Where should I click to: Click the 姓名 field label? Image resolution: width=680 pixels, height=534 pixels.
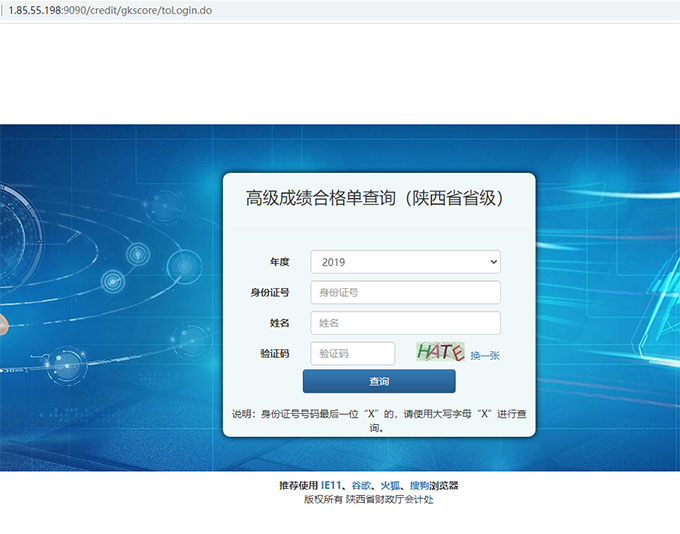click(x=279, y=323)
